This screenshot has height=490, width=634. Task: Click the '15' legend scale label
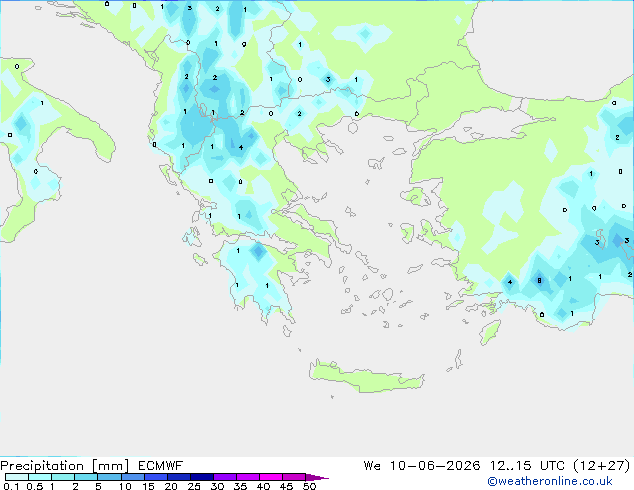148,486
